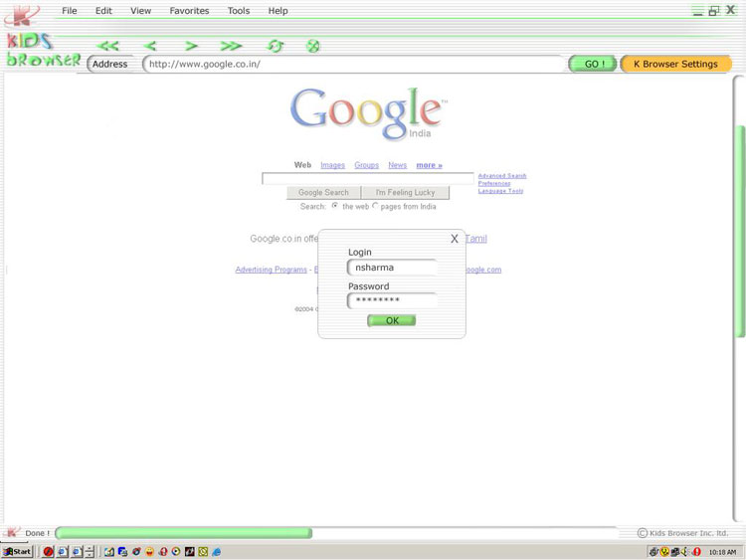Open the "more »" Google services link
Screen dimensions: 746x560
[429, 165]
